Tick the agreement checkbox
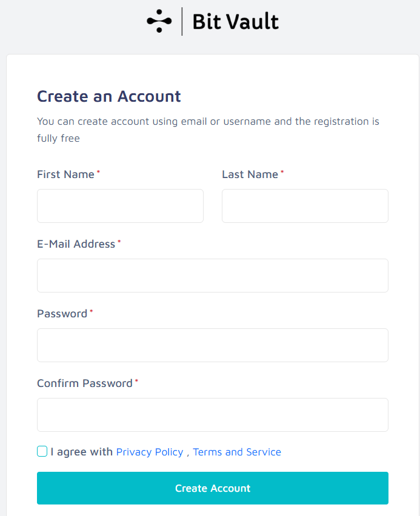 (x=42, y=451)
